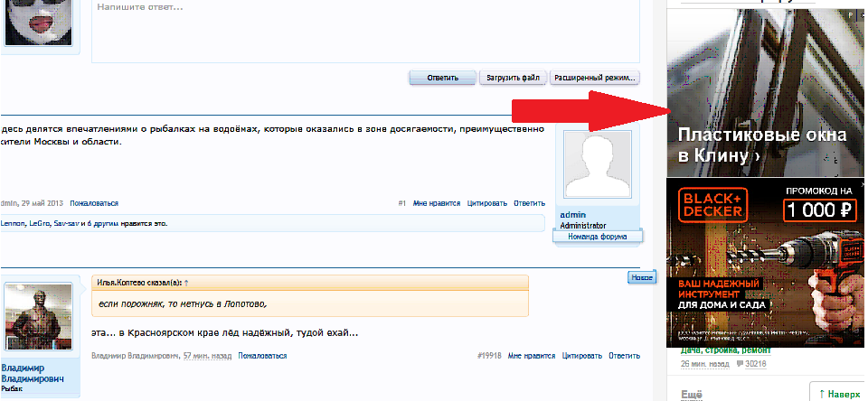Open the '#19918' post permalink

[x=488, y=357]
